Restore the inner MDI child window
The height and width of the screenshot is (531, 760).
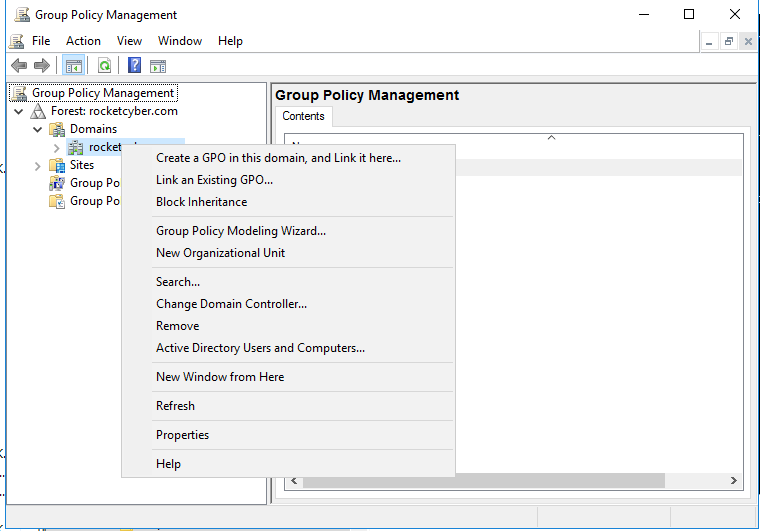(728, 42)
